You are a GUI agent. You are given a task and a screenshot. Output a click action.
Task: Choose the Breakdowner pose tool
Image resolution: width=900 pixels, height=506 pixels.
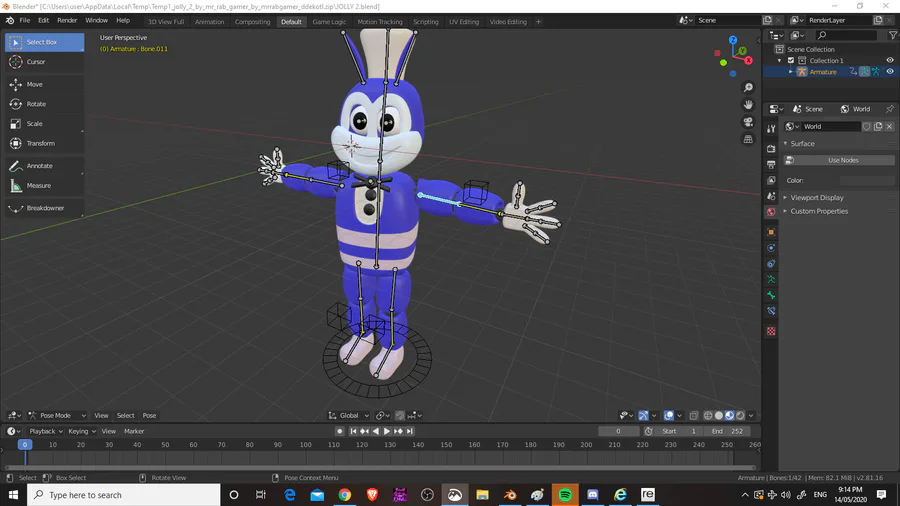(44, 208)
